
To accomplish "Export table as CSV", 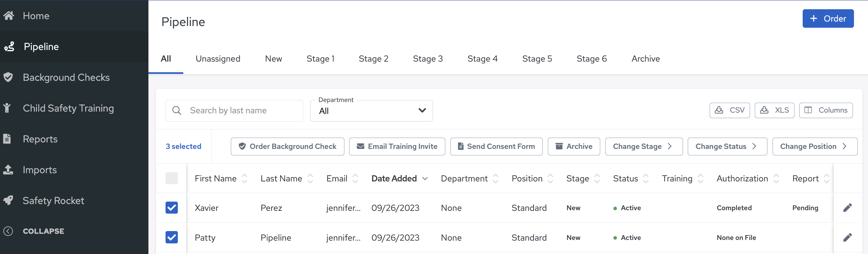I will point(730,110).
